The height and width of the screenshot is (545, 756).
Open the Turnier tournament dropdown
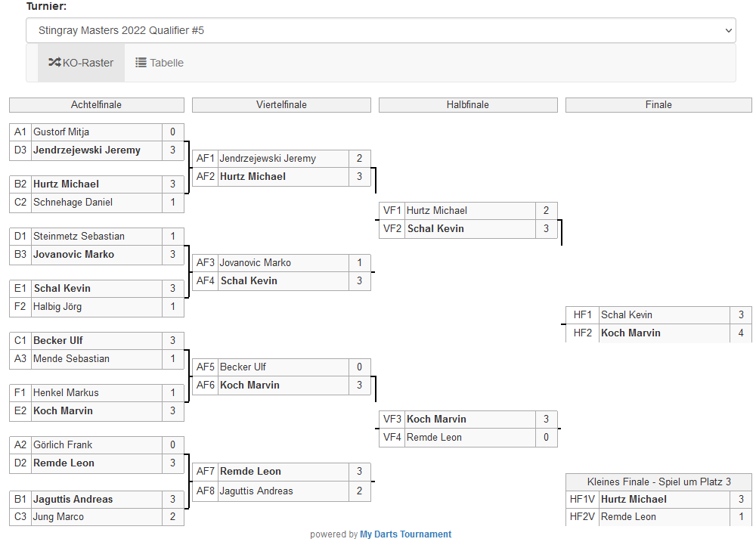[x=380, y=30]
